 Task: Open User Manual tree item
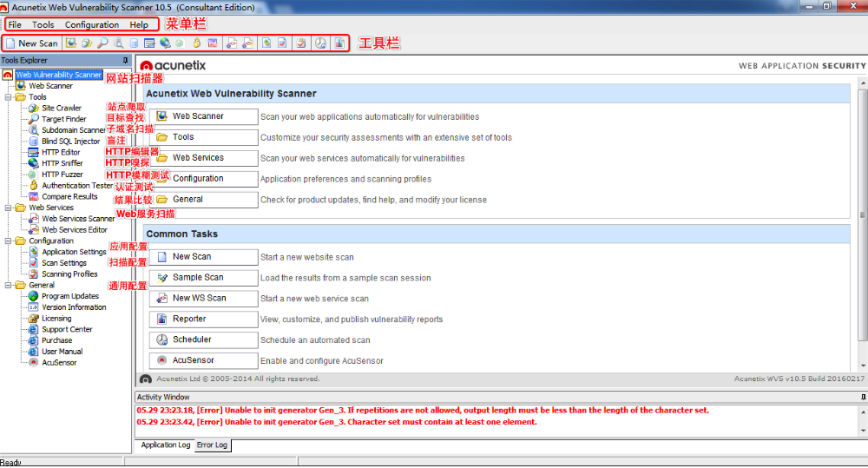click(x=62, y=352)
